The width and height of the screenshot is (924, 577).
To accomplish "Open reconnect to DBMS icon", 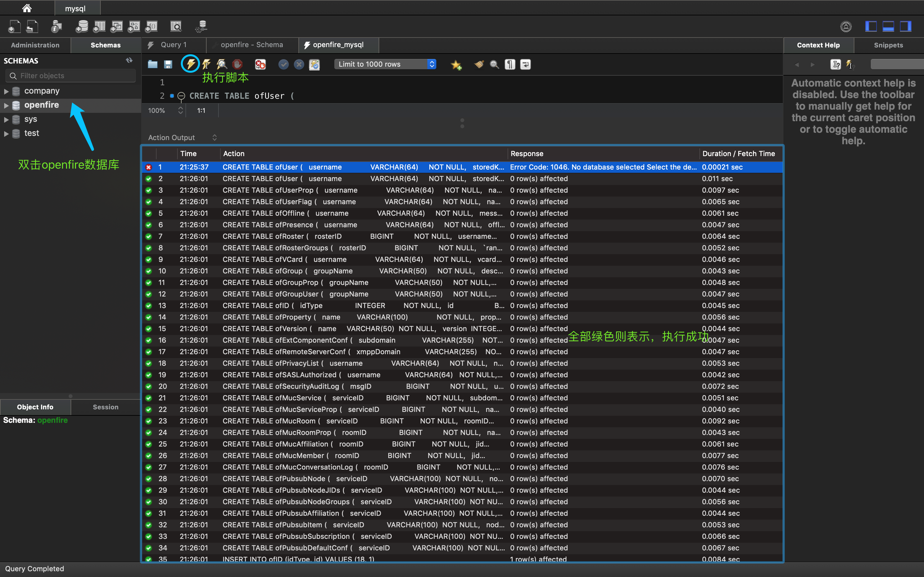I will click(201, 26).
